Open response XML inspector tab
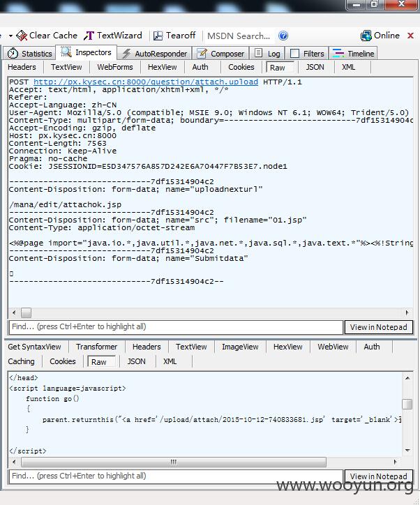Image resolution: width=420 pixels, height=505 pixels. click(x=170, y=361)
